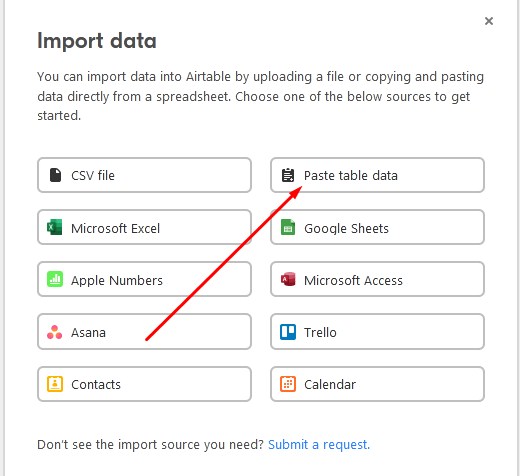520x476 pixels.
Task: Click the Contacts card icon
Action: pos(55,384)
